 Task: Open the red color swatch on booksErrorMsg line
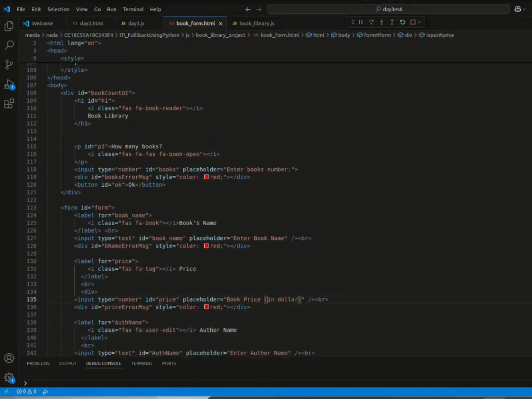[206, 177]
